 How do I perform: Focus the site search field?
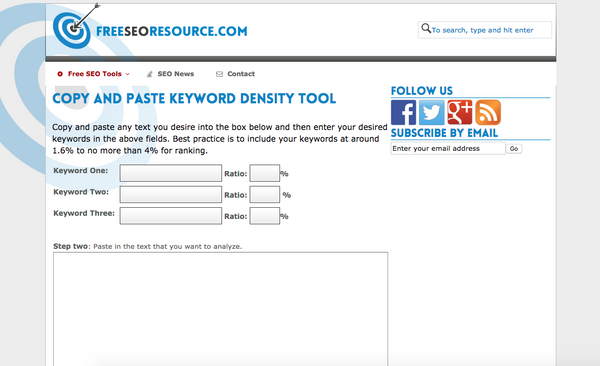[485, 30]
